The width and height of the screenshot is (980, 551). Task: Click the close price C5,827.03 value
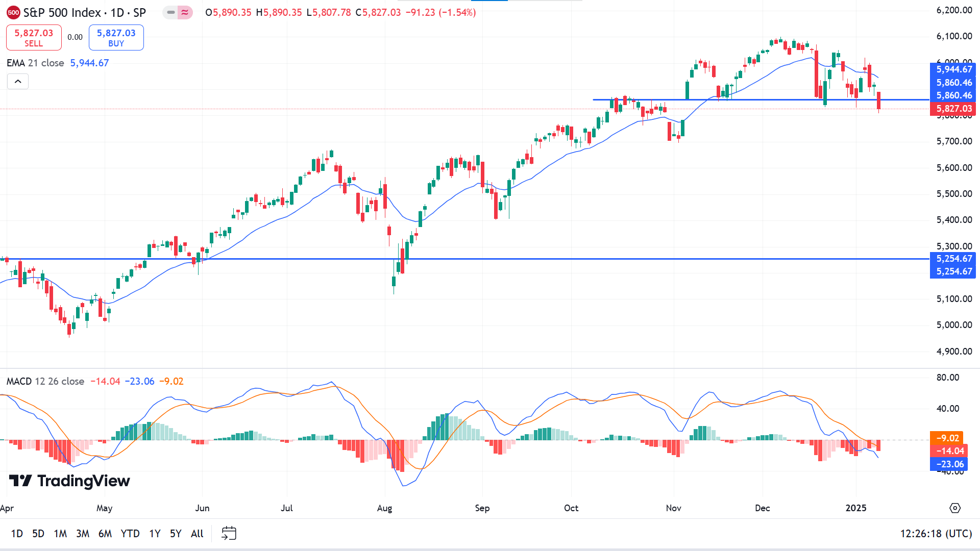[x=378, y=12]
